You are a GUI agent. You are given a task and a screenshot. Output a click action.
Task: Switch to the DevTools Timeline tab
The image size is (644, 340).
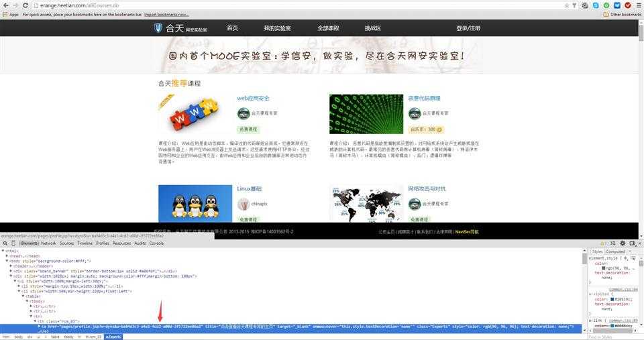(x=85, y=243)
